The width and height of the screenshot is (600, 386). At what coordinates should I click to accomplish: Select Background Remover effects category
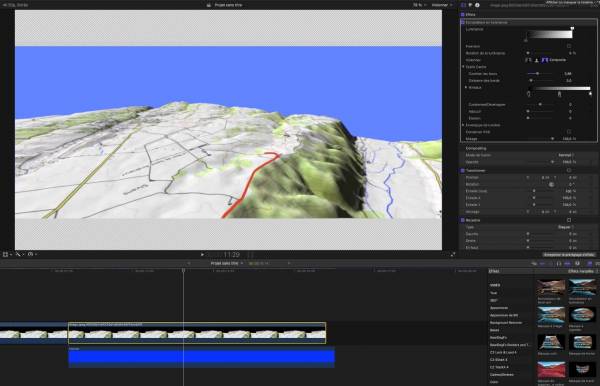click(506, 322)
